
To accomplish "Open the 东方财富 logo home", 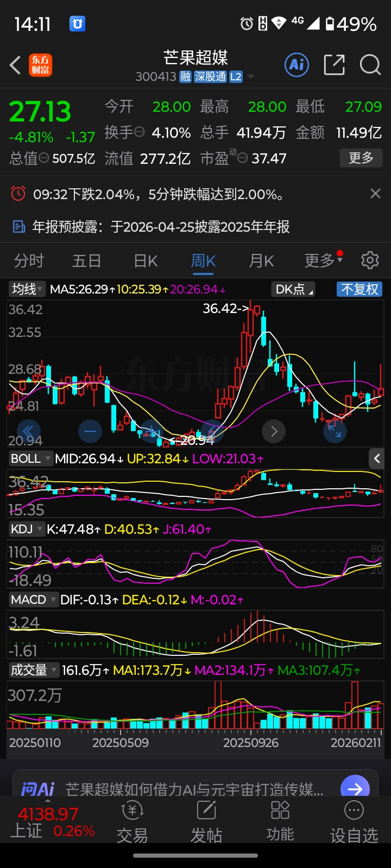I will point(40,65).
